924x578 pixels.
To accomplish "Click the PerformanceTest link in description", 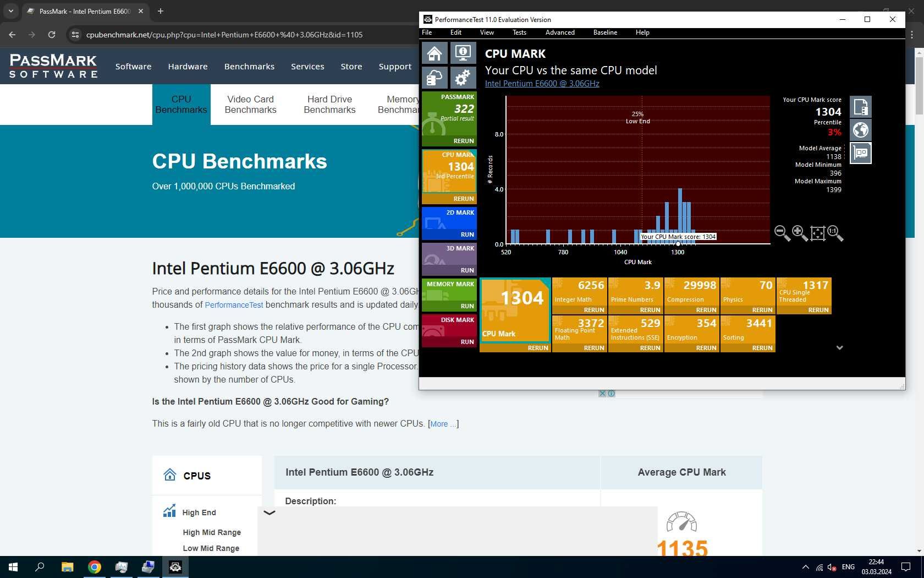I will click(234, 305).
